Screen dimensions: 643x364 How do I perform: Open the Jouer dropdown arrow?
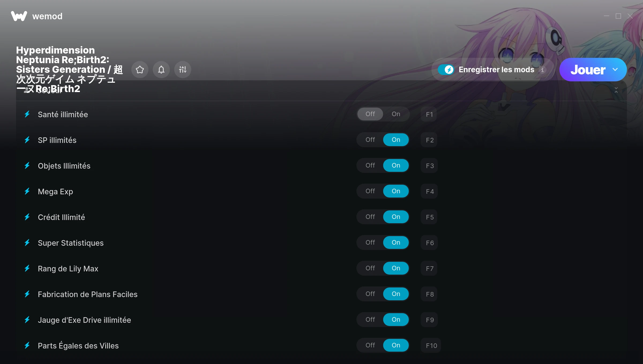click(x=615, y=70)
